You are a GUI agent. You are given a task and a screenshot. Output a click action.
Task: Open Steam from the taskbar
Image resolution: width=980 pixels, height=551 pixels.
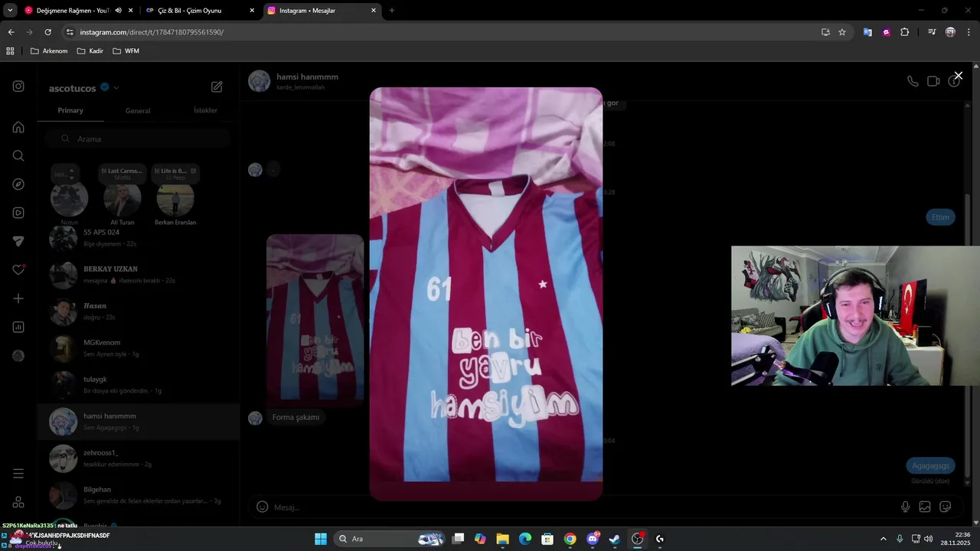(x=615, y=539)
